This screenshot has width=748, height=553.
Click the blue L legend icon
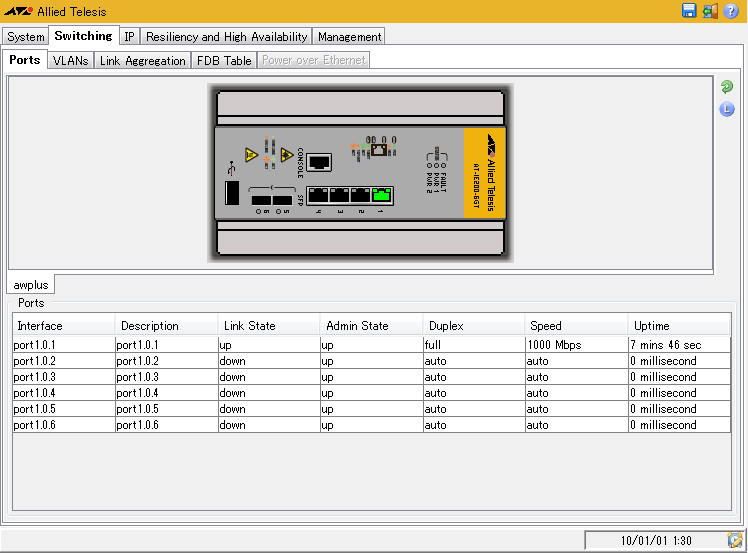[x=727, y=109]
